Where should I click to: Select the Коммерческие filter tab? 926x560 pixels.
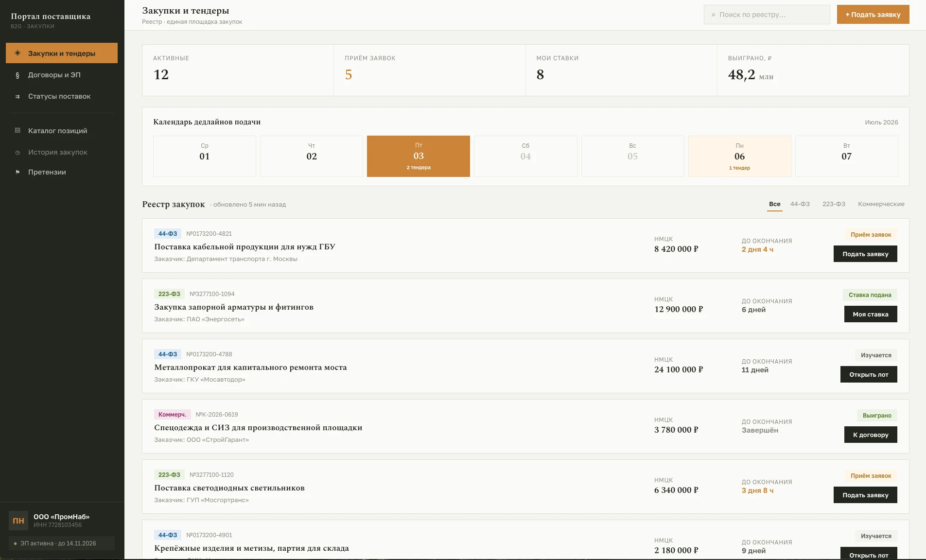coord(881,204)
